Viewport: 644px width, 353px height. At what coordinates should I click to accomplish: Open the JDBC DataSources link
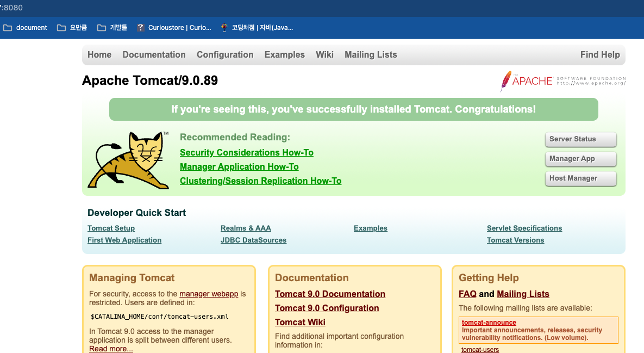[253, 240]
